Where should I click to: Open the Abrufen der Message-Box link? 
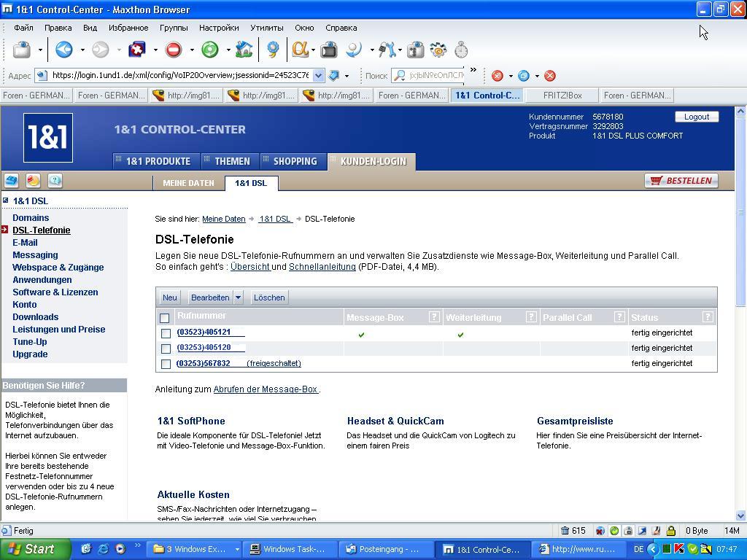[x=266, y=389]
